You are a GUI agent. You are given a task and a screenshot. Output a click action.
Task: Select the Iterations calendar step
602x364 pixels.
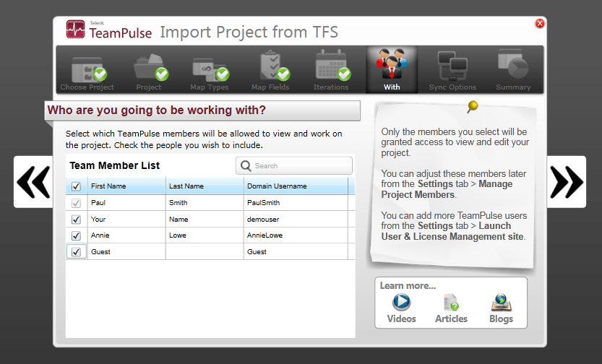pyautogui.click(x=331, y=71)
